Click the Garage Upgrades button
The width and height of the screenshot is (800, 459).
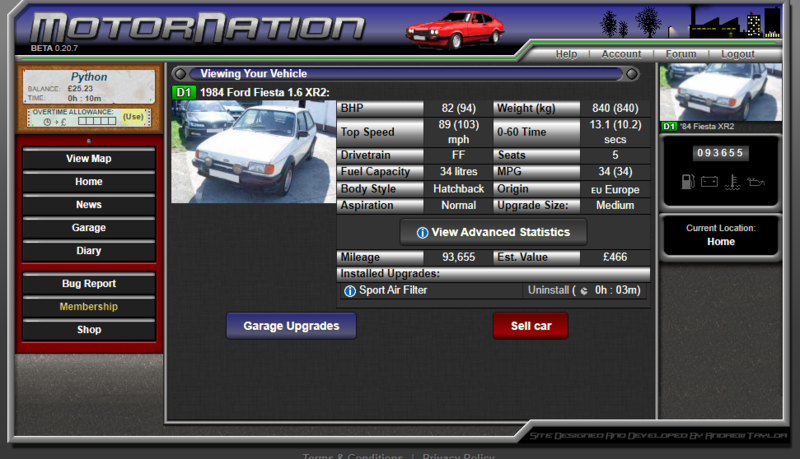click(x=291, y=326)
